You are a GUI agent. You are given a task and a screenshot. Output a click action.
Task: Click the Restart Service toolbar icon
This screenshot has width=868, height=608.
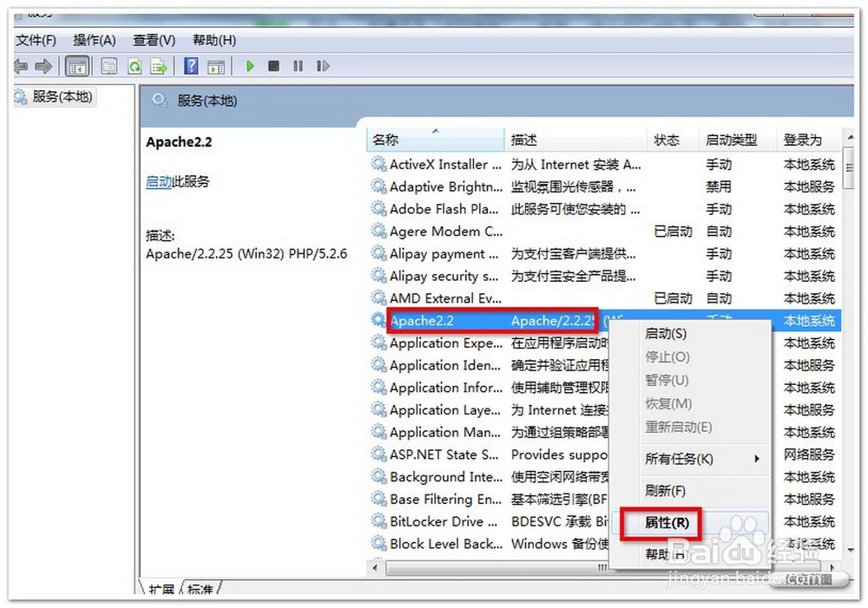[x=323, y=67]
